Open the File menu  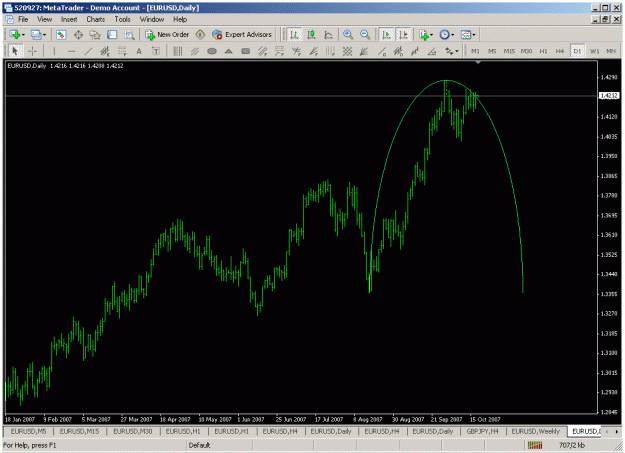(23, 19)
